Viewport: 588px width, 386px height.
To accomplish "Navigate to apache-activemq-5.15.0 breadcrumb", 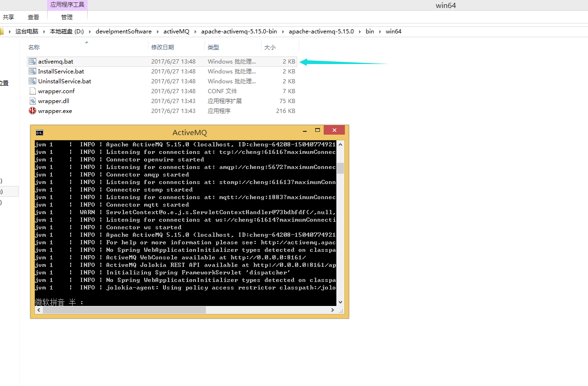I will click(x=321, y=32).
